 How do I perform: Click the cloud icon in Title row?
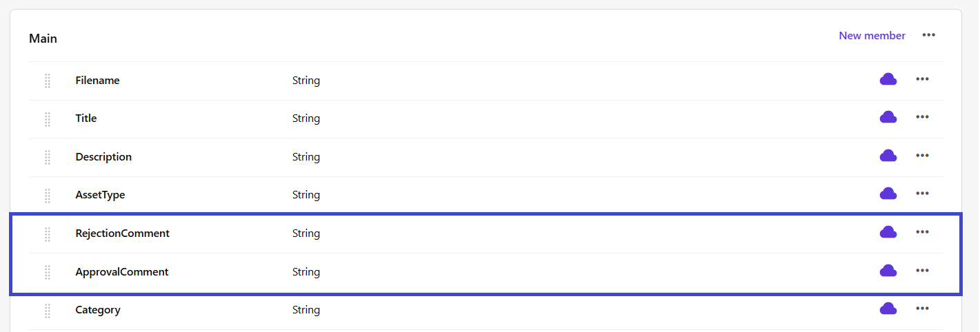click(x=888, y=118)
